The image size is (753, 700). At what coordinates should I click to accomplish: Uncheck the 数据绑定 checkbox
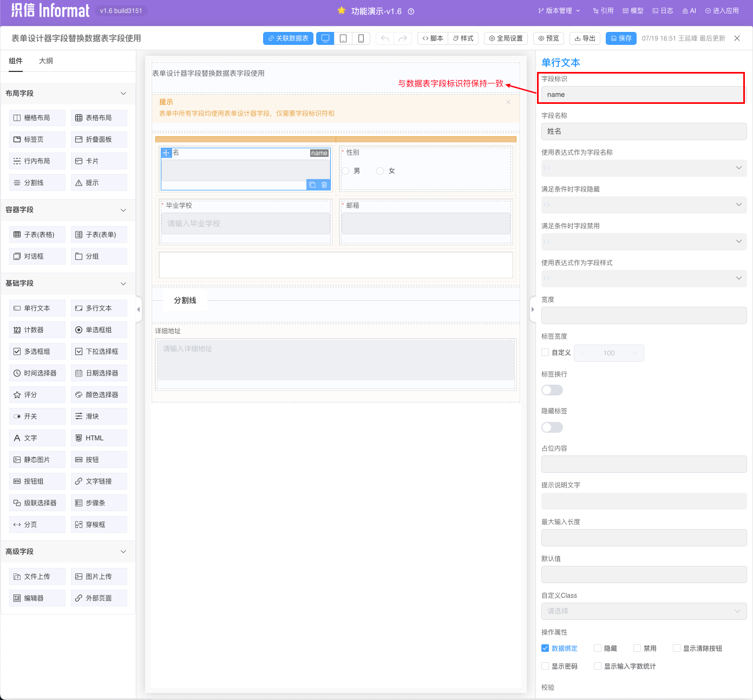[545, 648]
